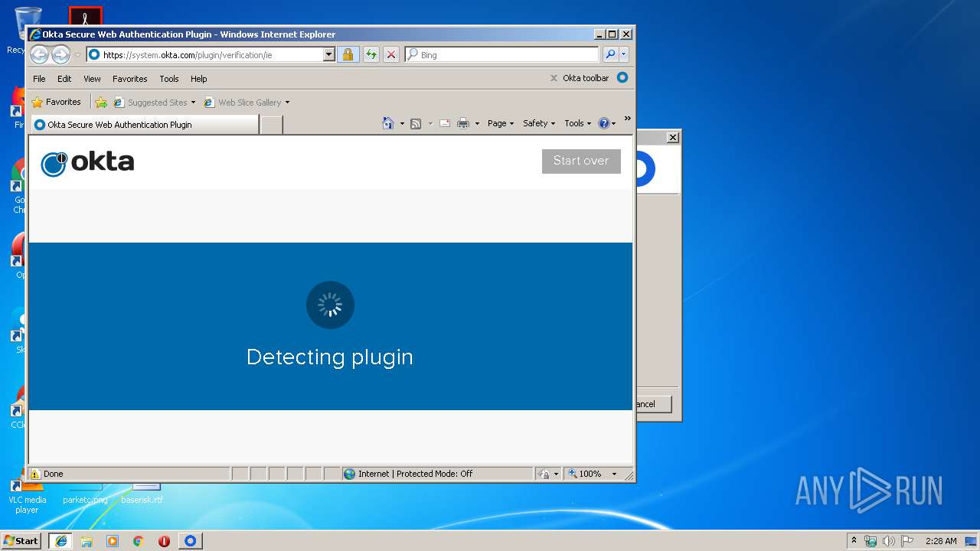Click the Opera taskbar icon
This screenshot has width=980, height=551.
pyautogui.click(x=164, y=541)
